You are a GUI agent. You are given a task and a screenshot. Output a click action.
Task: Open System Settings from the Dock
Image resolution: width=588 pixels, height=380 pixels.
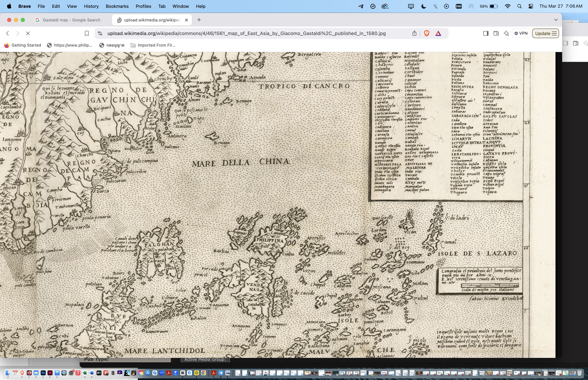pos(71,373)
